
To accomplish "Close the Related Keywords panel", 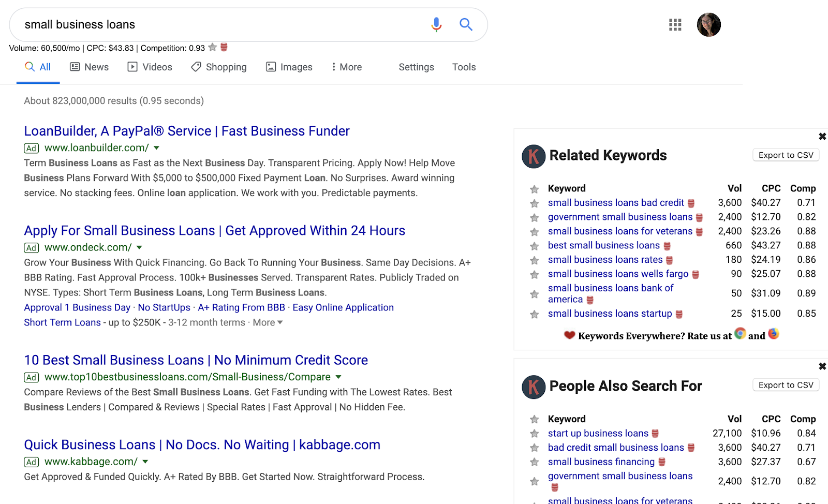I will coord(822,137).
